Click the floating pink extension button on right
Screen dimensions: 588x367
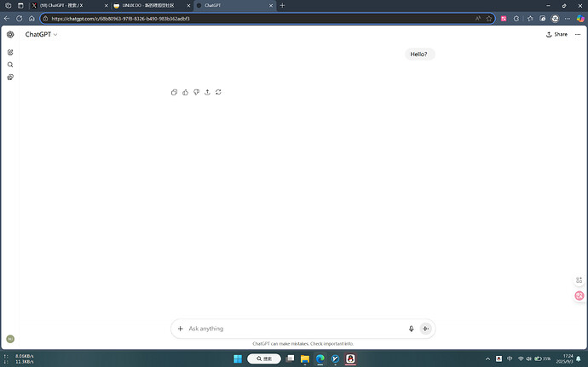(579, 295)
